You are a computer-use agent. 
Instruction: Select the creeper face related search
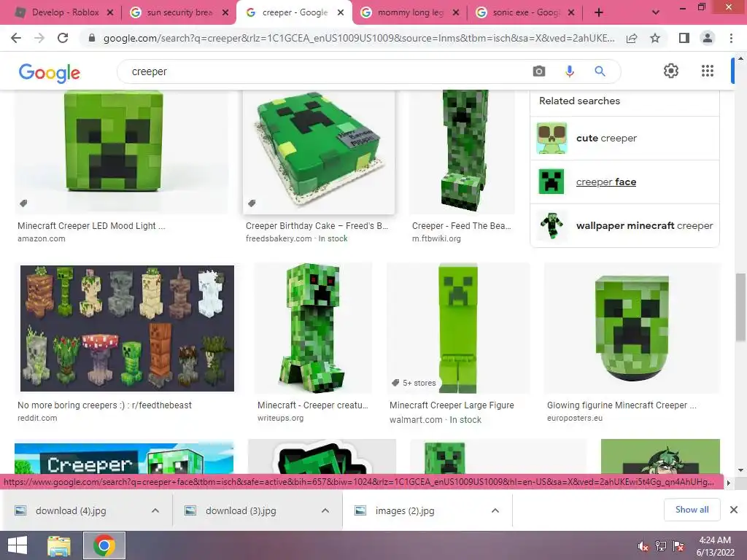[624, 182]
